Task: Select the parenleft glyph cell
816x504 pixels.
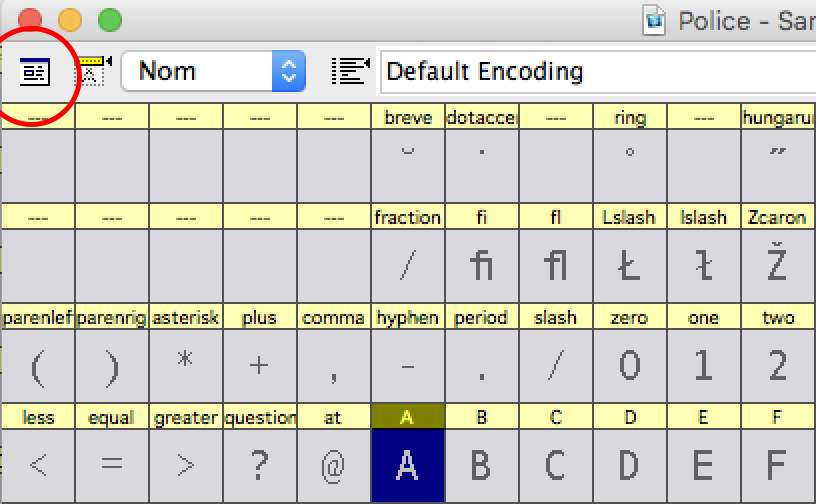Action: click(x=37, y=366)
